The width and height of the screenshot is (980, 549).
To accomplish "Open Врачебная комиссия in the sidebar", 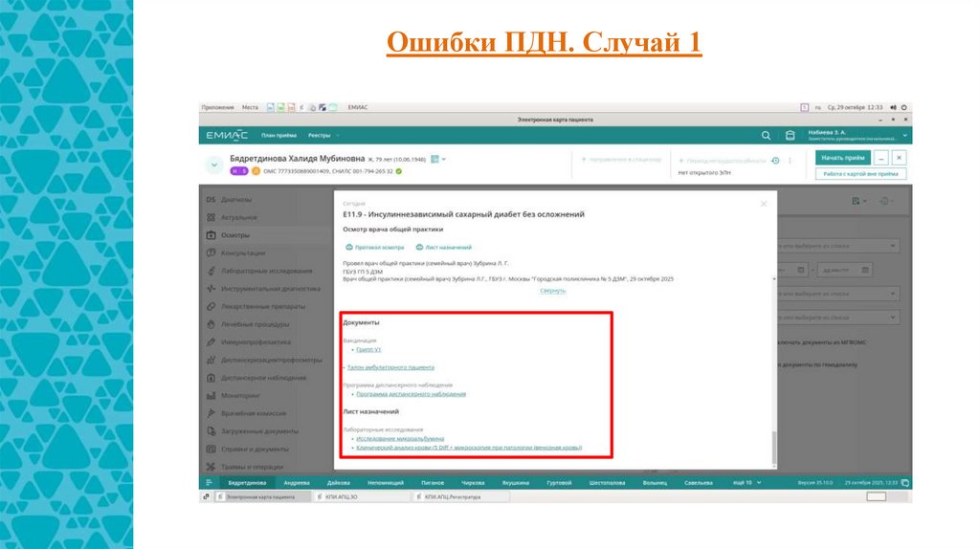I will 253,413.
